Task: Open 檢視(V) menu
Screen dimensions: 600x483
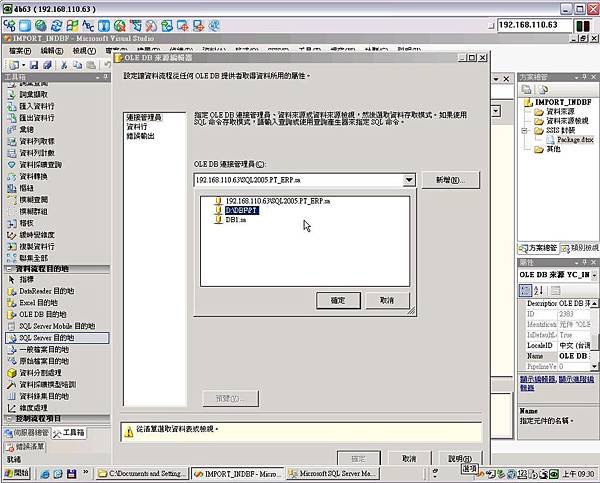Action: (x=84, y=51)
